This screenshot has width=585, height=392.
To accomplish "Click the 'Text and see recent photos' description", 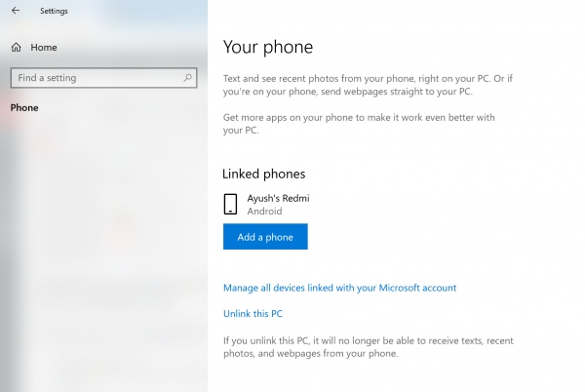I will 368,85.
